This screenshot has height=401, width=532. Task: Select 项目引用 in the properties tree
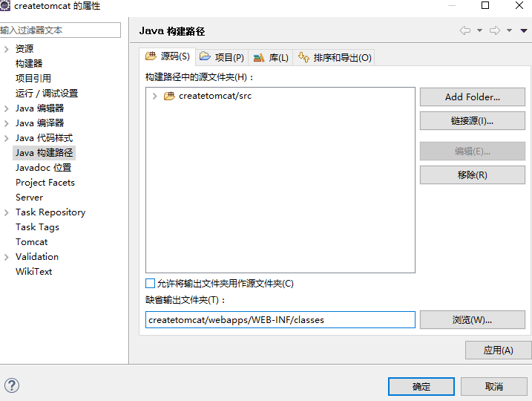click(x=33, y=79)
